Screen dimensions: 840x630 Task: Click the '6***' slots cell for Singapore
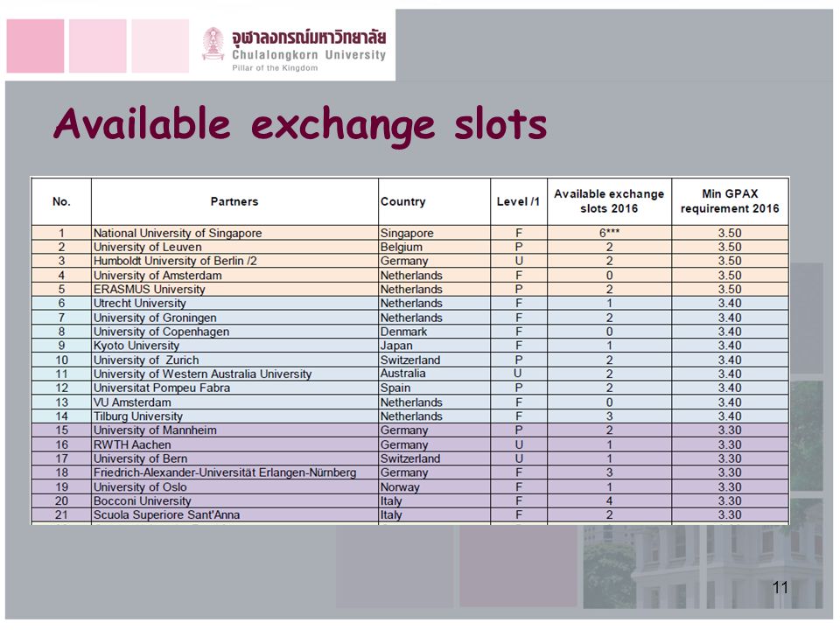pyautogui.click(x=609, y=233)
